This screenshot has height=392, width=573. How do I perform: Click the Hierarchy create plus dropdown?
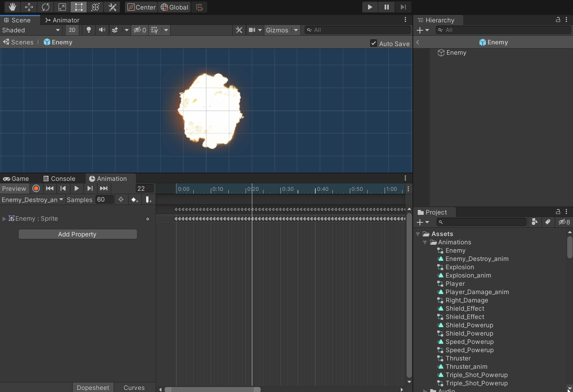[x=422, y=30]
